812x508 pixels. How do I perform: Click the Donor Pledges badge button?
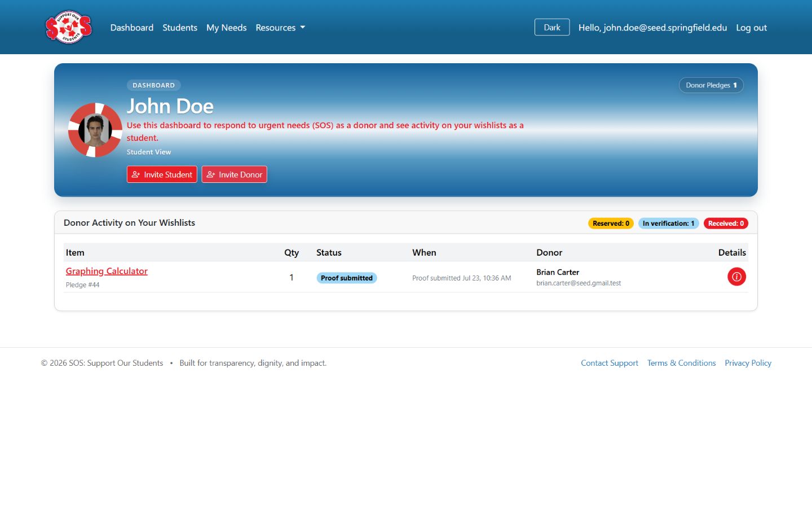(x=711, y=85)
